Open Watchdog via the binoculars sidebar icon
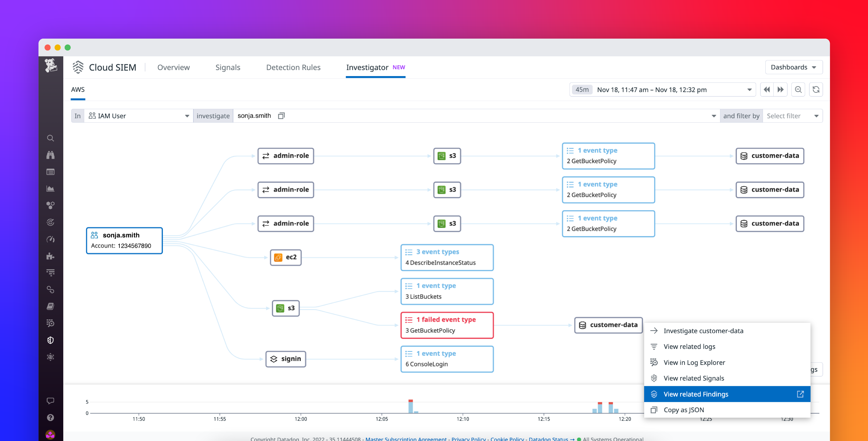The image size is (868, 441). (50, 155)
